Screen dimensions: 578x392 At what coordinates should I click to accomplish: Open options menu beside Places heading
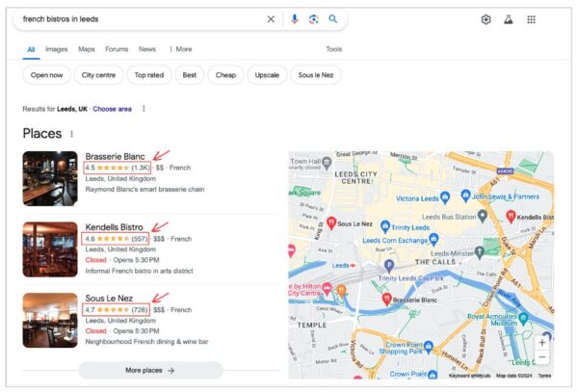pos(71,134)
